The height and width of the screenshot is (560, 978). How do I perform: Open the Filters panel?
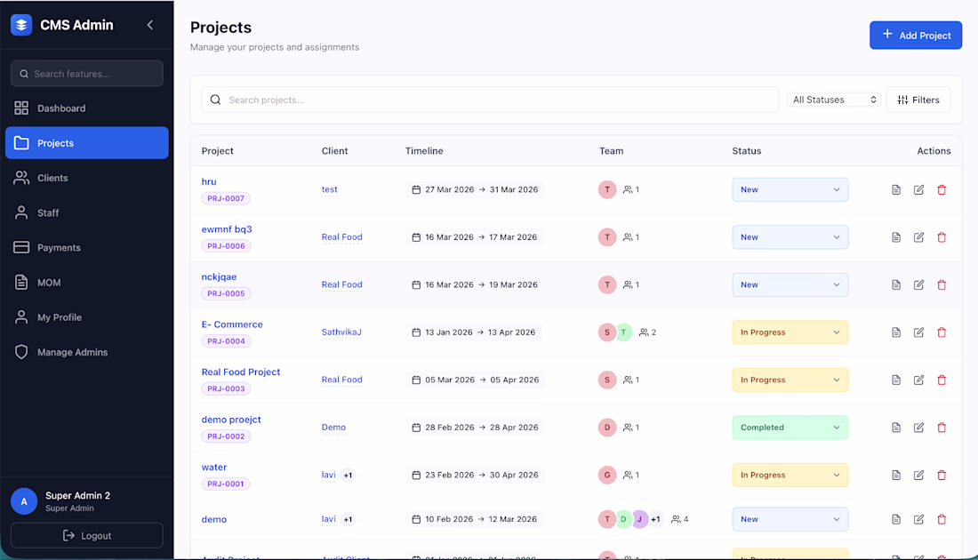point(918,100)
